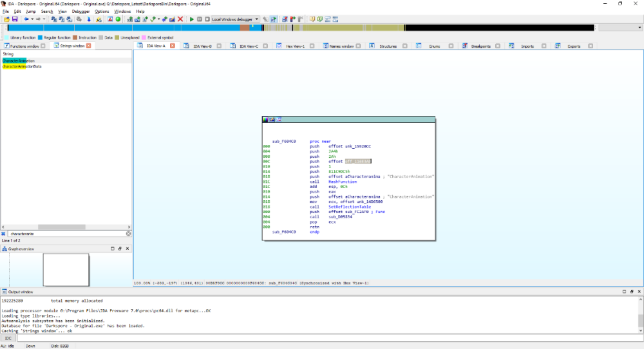Close the IDA View-A tab

[x=173, y=46]
